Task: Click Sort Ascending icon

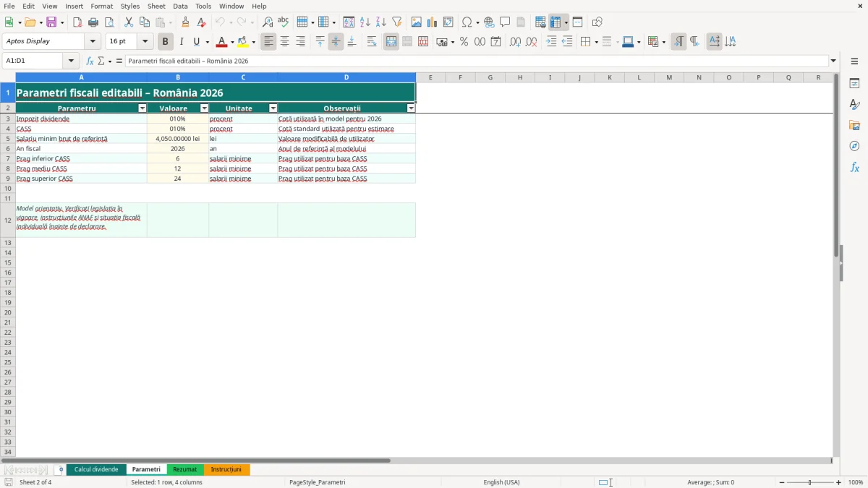Action: click(x=365, y=22)
